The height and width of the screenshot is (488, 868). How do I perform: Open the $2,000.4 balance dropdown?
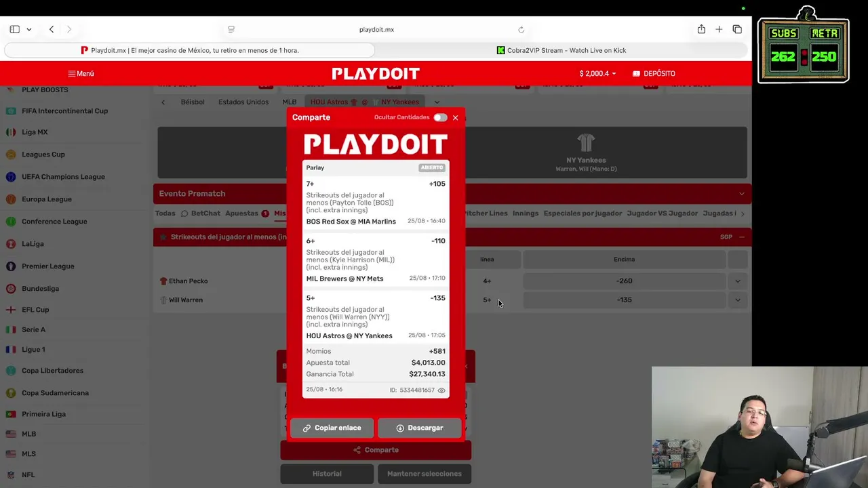pos(597,73)
